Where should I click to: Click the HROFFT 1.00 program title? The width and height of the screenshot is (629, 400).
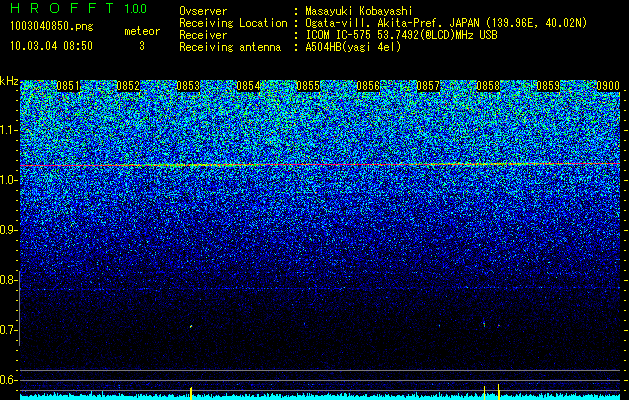point(79,8)
